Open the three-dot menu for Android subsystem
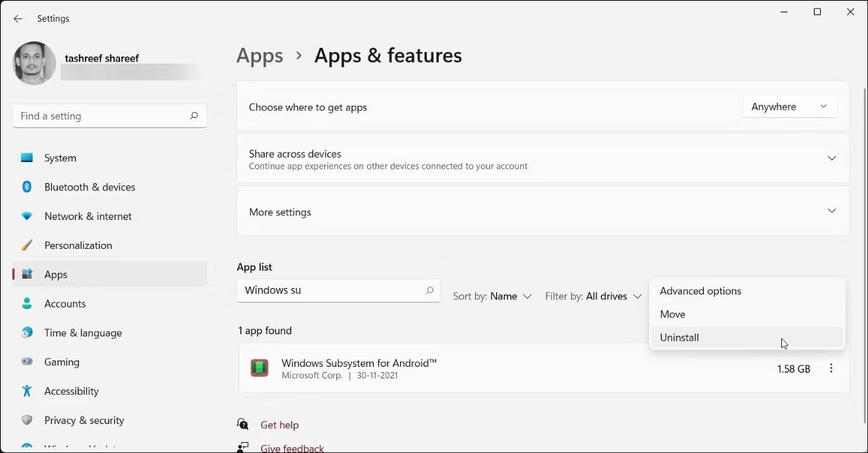The width and height of the screenshot is (868, 453). click(831, 368)
